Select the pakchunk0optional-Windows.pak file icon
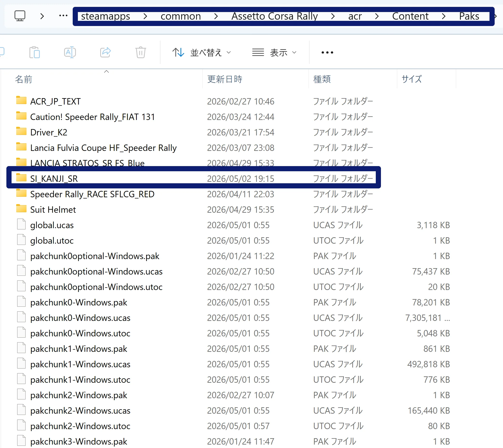Viewport: 503px width, 448px height. point(21,255)
